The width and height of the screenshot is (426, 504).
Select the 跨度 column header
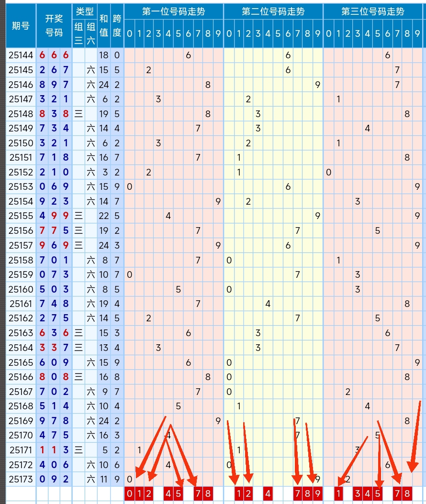point(117,26)
